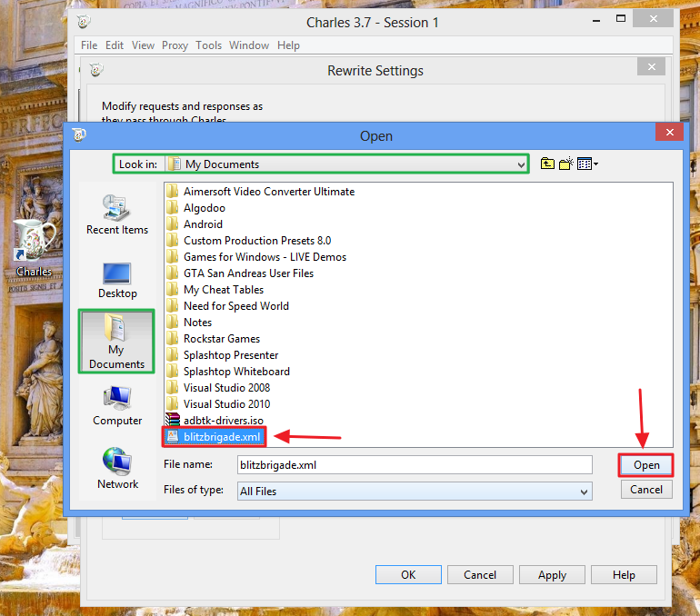
Task: Click the archive icon of adbtk-drivers.iso
Action: (173, 420)
